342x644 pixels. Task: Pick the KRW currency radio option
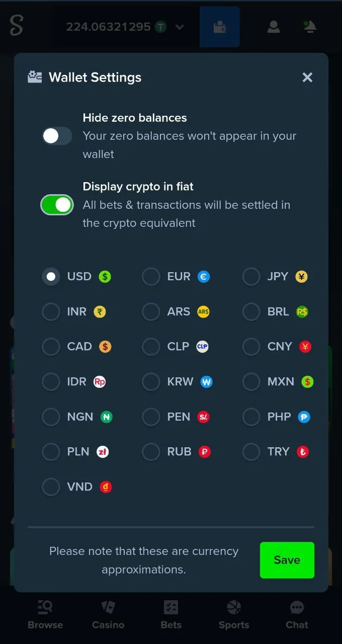tap(151, 382)
